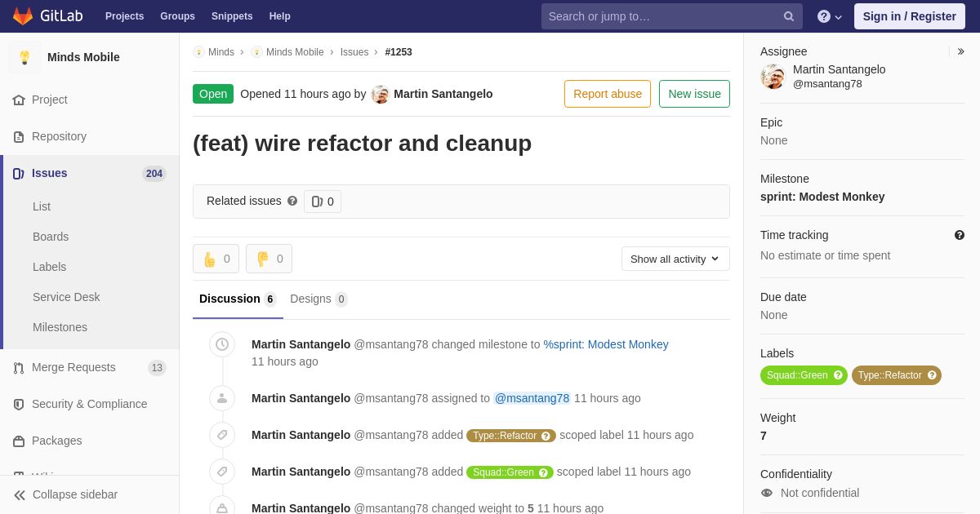
Task: Click the sprint: Modest Monkey milestone in sidebar
Action: point(822,197)
